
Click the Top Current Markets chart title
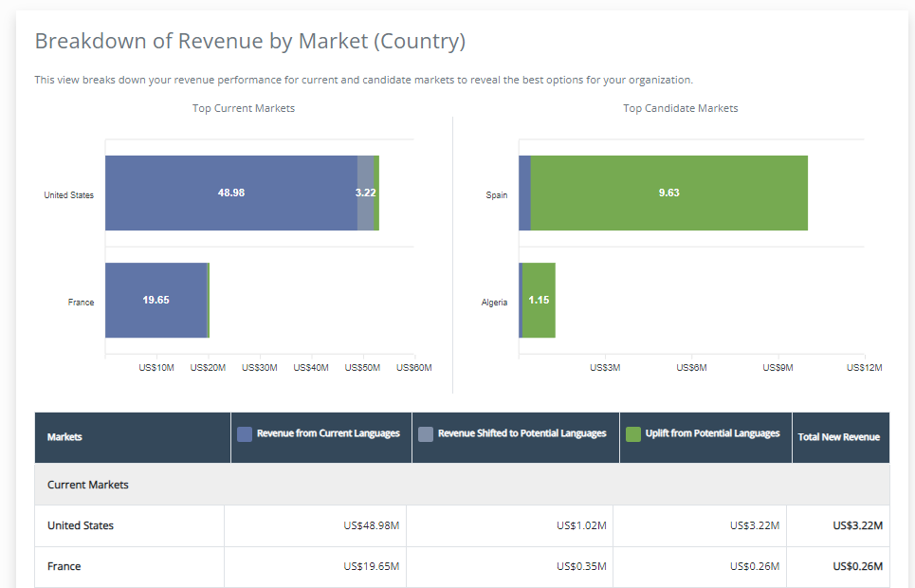tap(244, 108)
